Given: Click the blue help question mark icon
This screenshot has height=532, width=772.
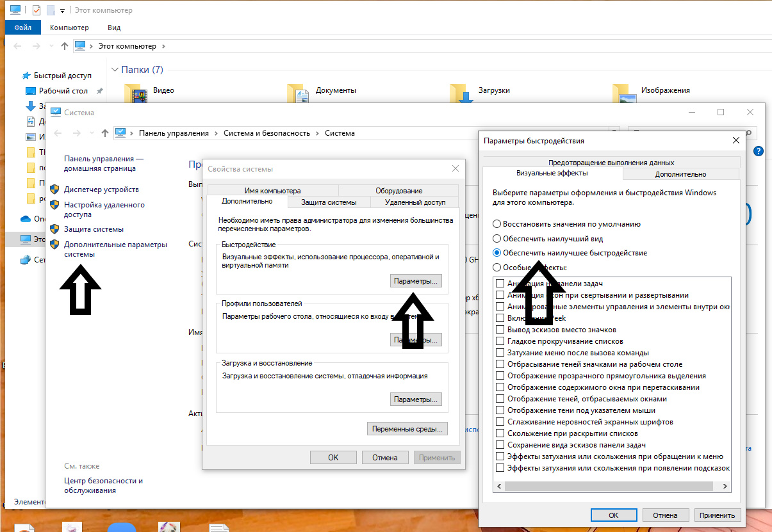Looking at the screenshot, I should click(759, 151).
